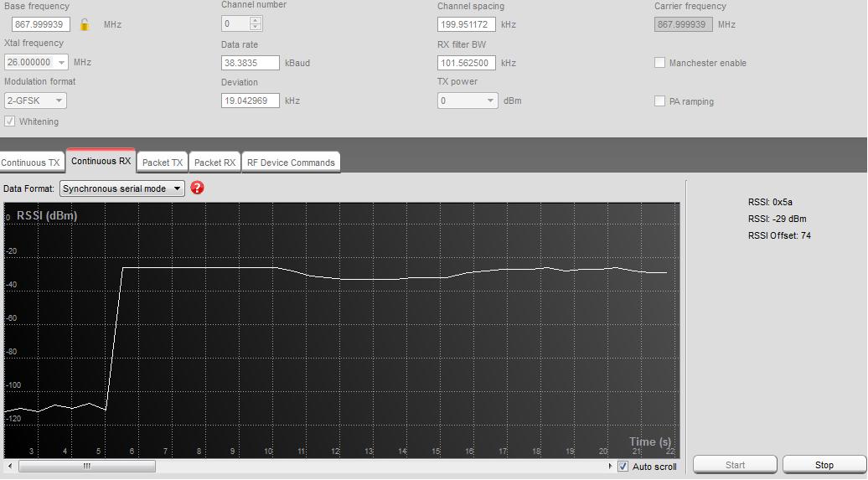
Task: Click the Base frequency input field
Action: click(x=41, y=24)
